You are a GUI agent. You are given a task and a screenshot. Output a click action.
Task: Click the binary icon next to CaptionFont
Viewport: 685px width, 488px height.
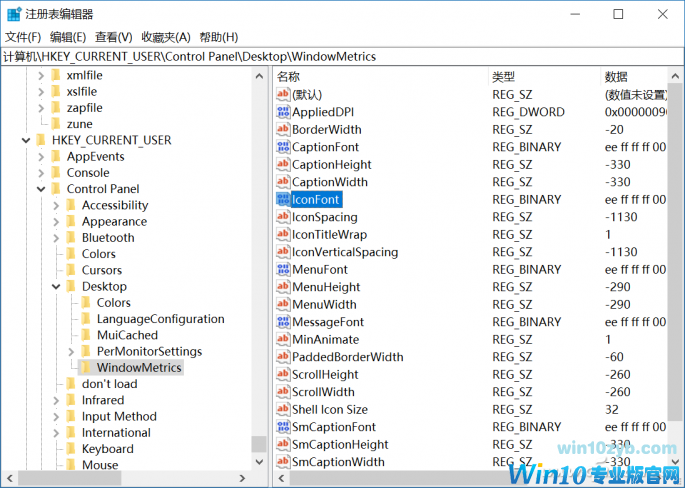tap(283, 147)
